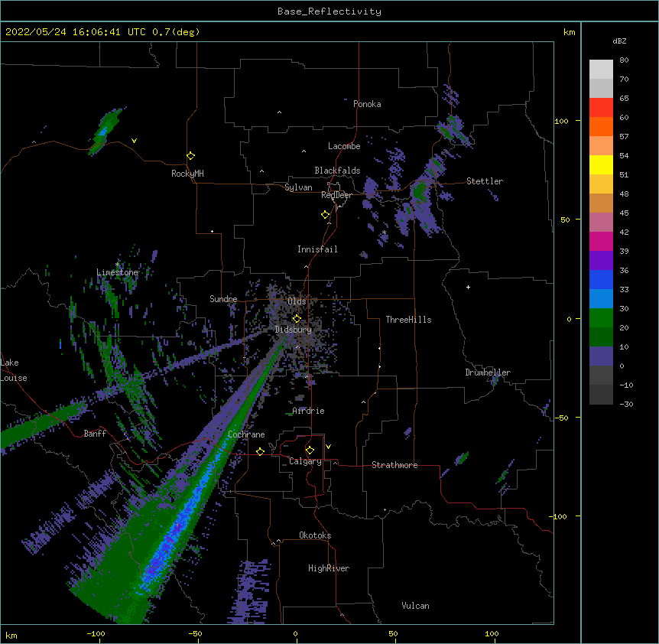Click the Blackfalds label
This screenshot has height=644, width=659.
tap(337, 171)
